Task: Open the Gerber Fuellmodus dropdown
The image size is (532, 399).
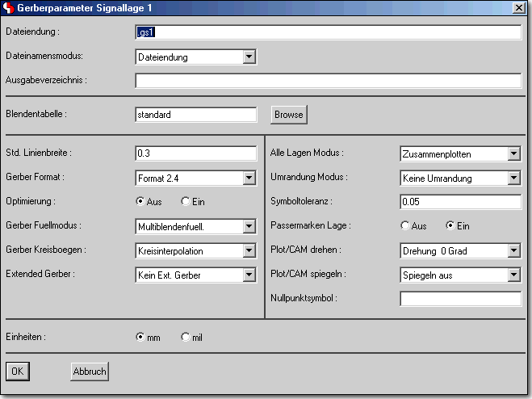Action: [249, 227]
